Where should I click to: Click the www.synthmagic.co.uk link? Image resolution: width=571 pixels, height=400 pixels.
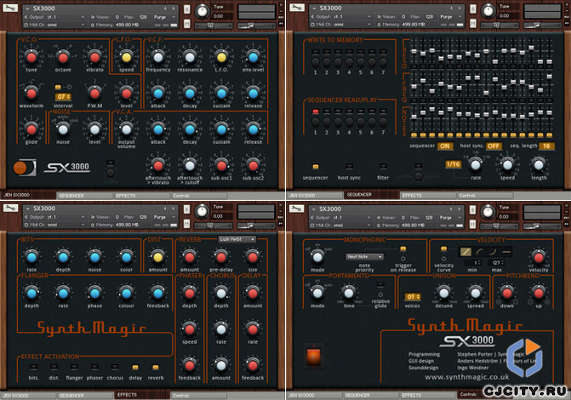point(466,377)
